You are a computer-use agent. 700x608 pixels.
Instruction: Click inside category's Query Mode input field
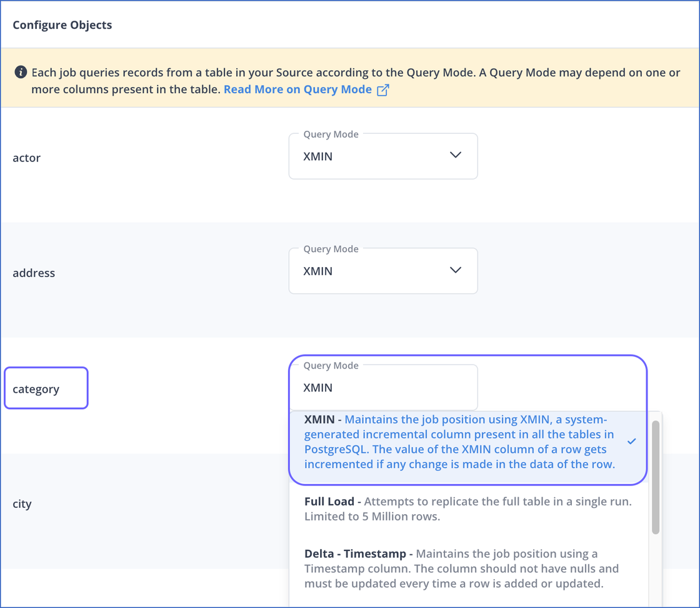click(375, 387)
